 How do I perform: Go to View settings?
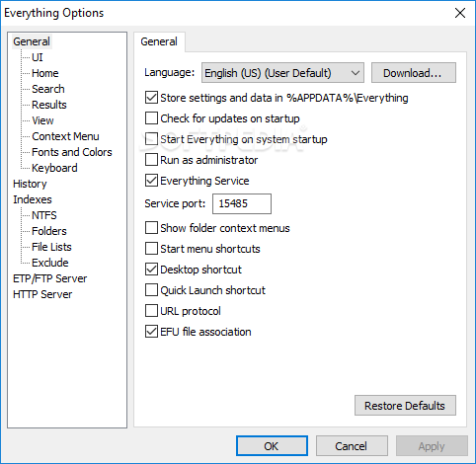42,120
